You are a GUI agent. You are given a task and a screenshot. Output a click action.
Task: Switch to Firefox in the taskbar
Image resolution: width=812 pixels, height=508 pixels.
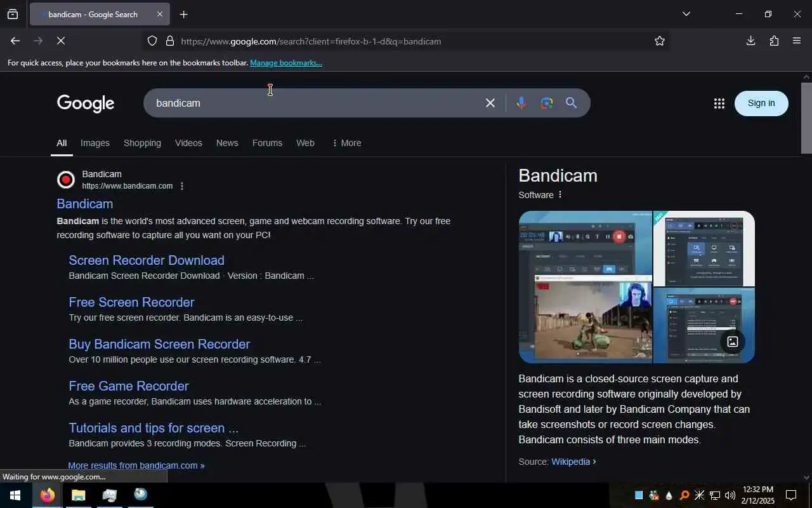coord(48,495)
